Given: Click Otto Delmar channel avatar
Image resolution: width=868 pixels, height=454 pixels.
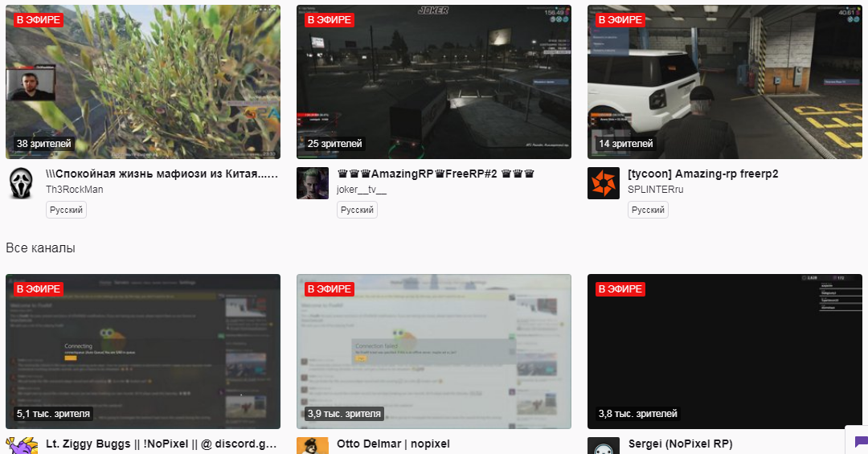Looking at the screenshot, I should 312,446.
